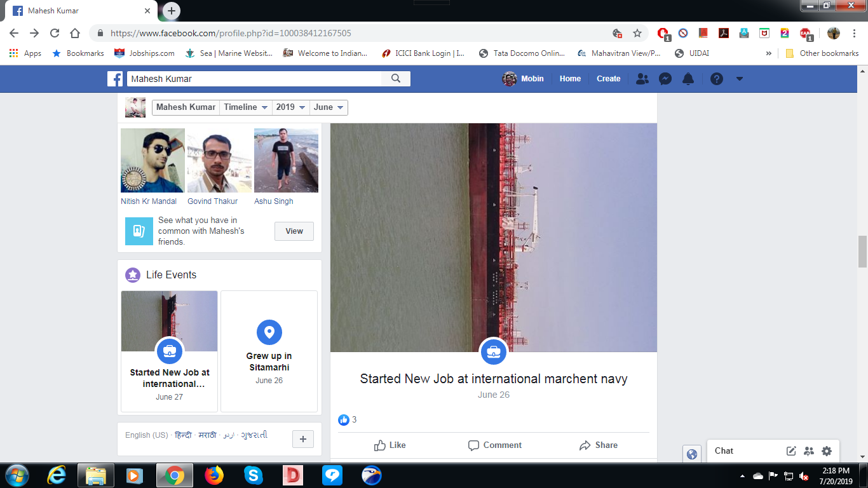Go forward in browser history
This screenshot has height=488, width=868.
pyautogui.click(x=34, y=33)
